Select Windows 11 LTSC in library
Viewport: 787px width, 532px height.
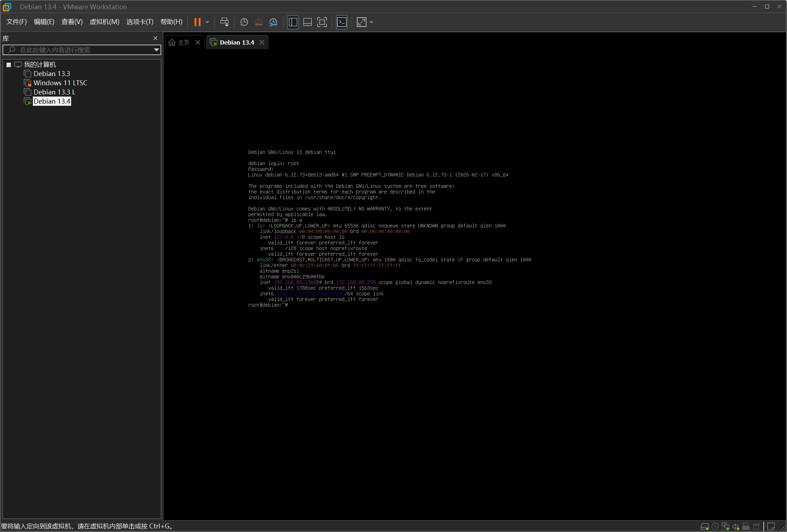tap(60, 83)
